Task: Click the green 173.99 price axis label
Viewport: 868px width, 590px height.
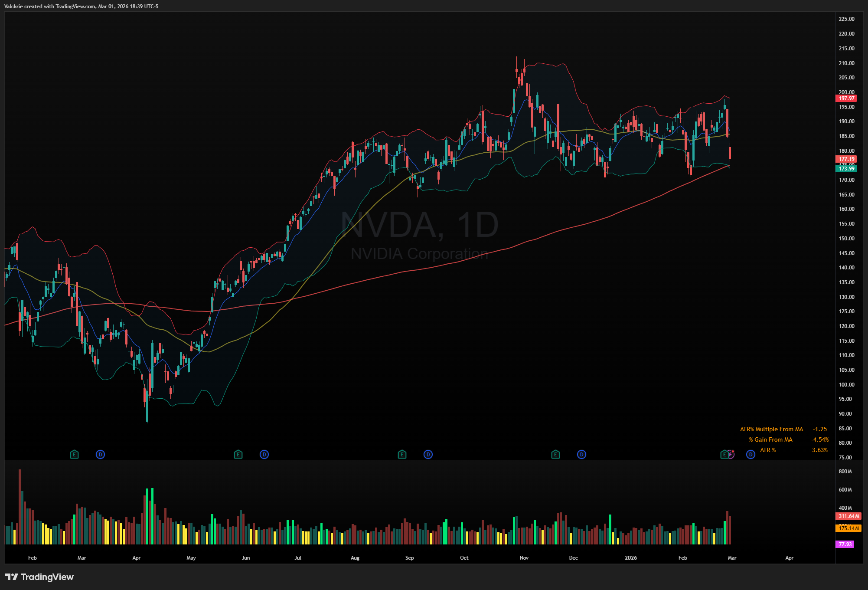Action: pyautogui.click(x=846, y=169)
